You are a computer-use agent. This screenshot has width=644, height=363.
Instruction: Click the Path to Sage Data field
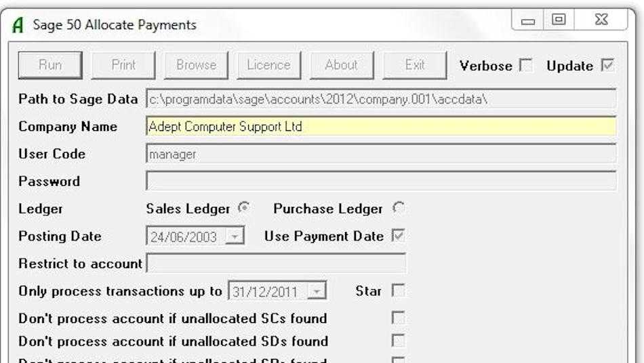381,99
